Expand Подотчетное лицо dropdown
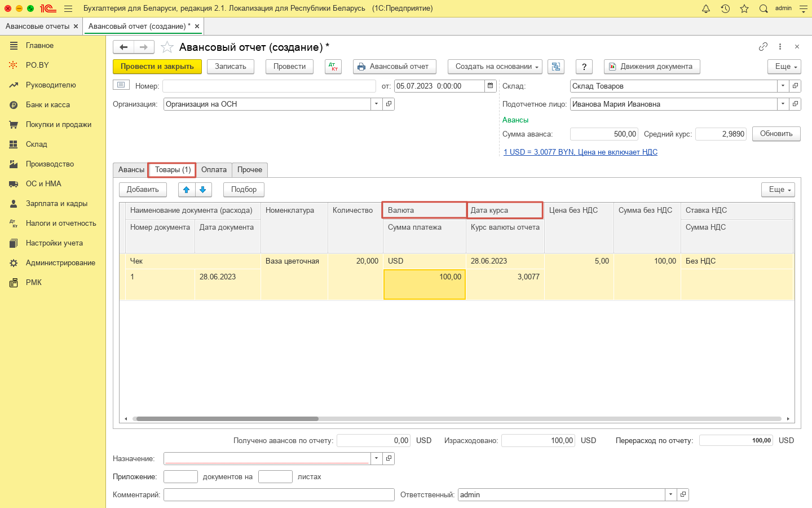 pyautogui.click(x=783, y=104)
